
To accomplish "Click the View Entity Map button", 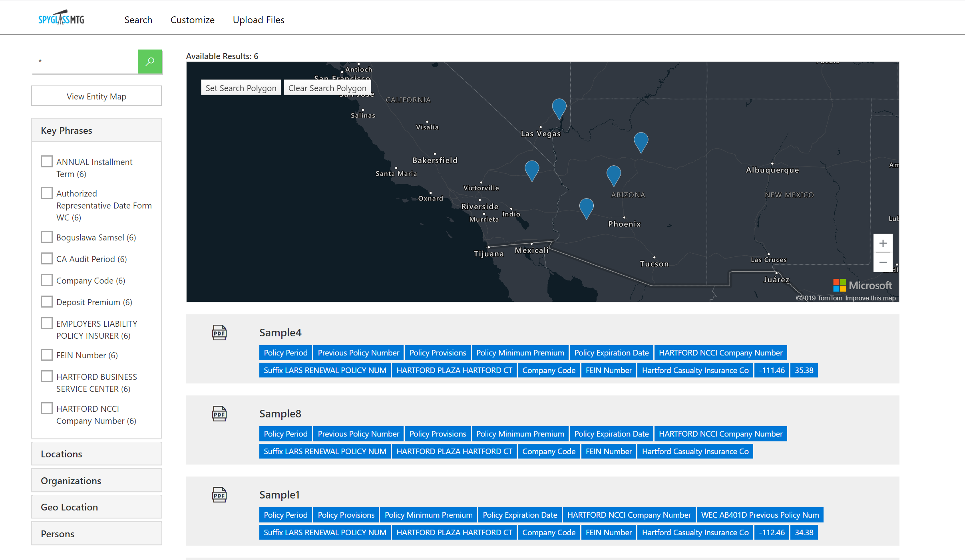I will pos(96,96).
